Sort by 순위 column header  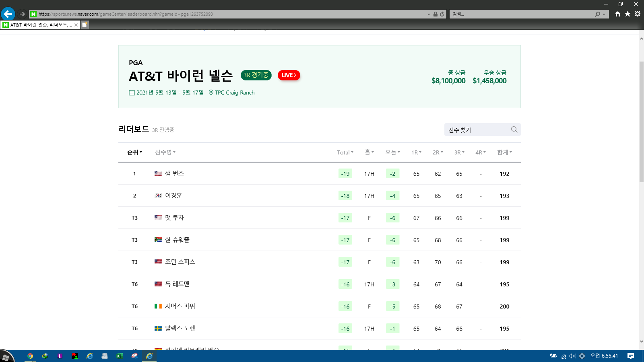click(135, 152)
